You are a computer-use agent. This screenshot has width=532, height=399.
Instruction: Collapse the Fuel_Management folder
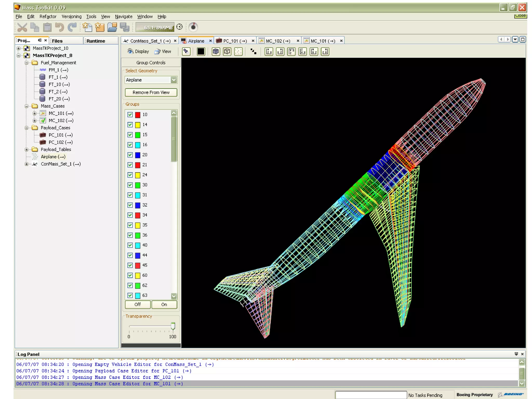tap(26, 63)
